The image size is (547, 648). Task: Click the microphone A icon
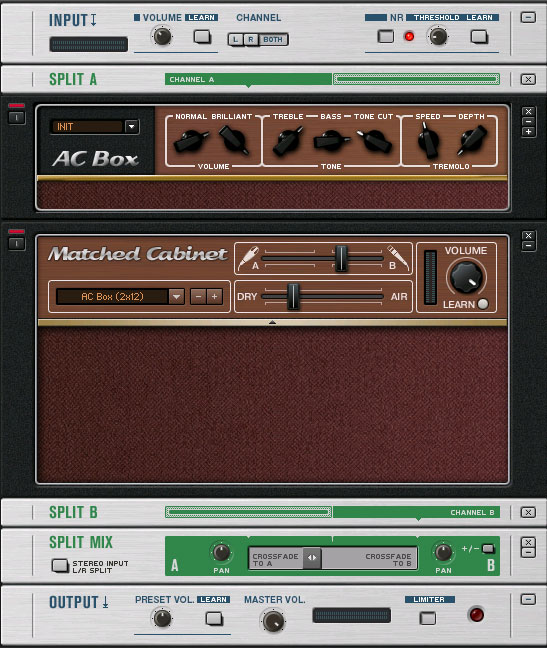(249, 257)
